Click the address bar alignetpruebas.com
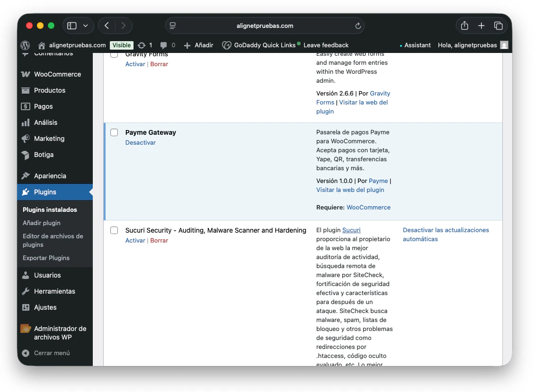This screenshot has height=392, width=535. click(x=265, y=26)
